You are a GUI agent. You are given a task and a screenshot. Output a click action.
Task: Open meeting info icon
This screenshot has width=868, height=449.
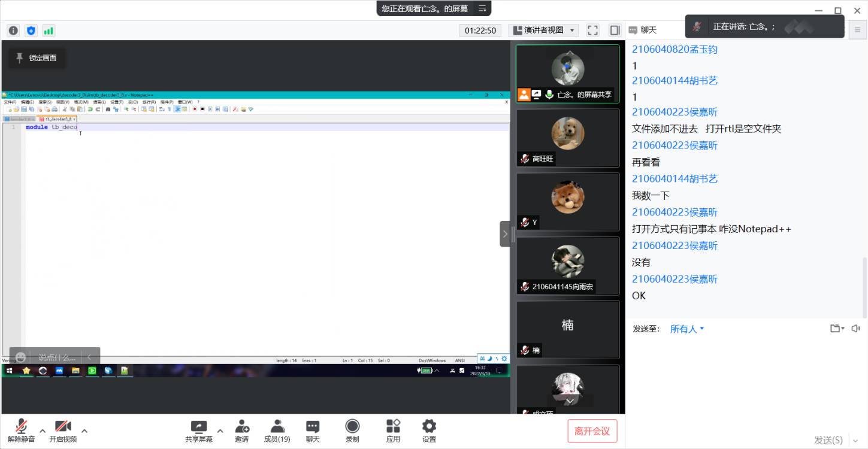point(13,31)
